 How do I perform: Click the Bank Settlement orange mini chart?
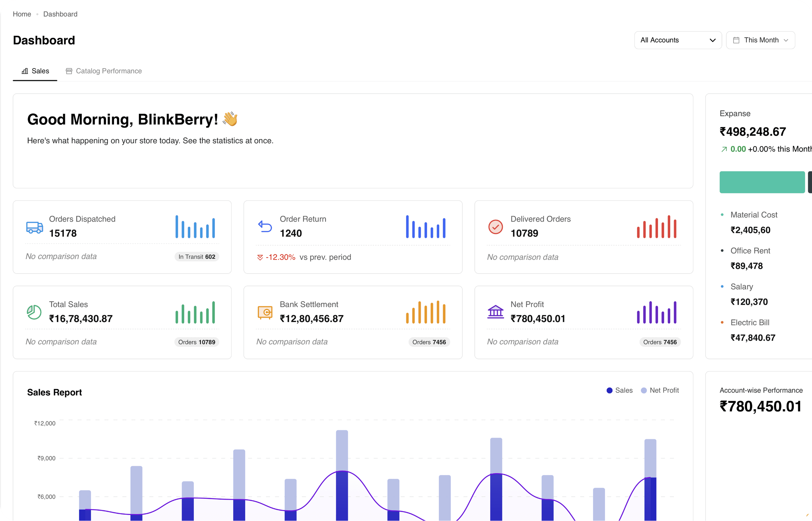(x=426, y=312)
